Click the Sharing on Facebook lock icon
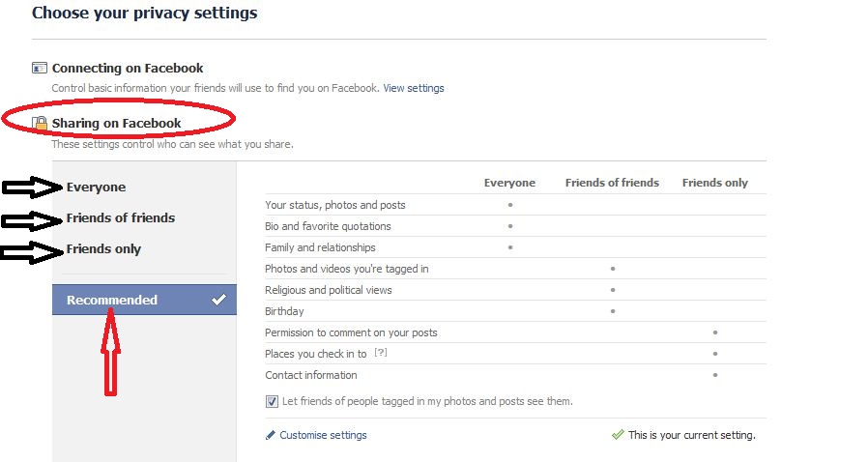The image size is (868, 462). (x=40, y=123)
